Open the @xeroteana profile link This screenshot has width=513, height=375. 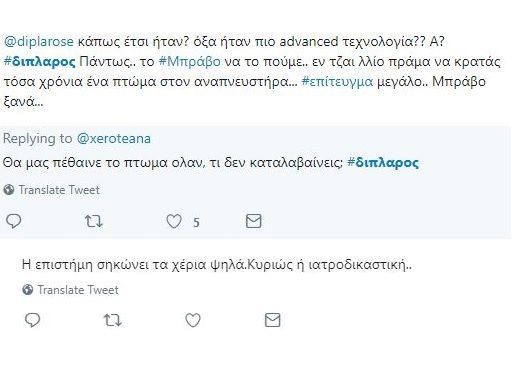pyautogui.click(x=114, y=138)
